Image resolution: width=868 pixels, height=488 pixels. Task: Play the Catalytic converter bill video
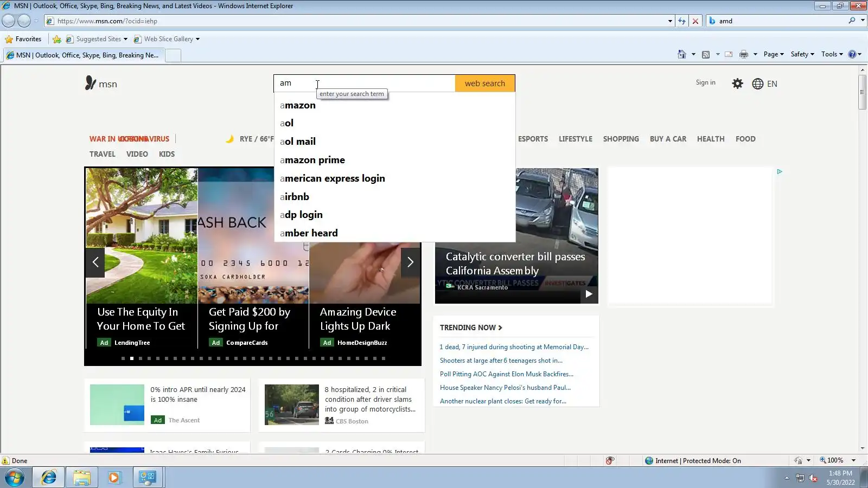589,294
